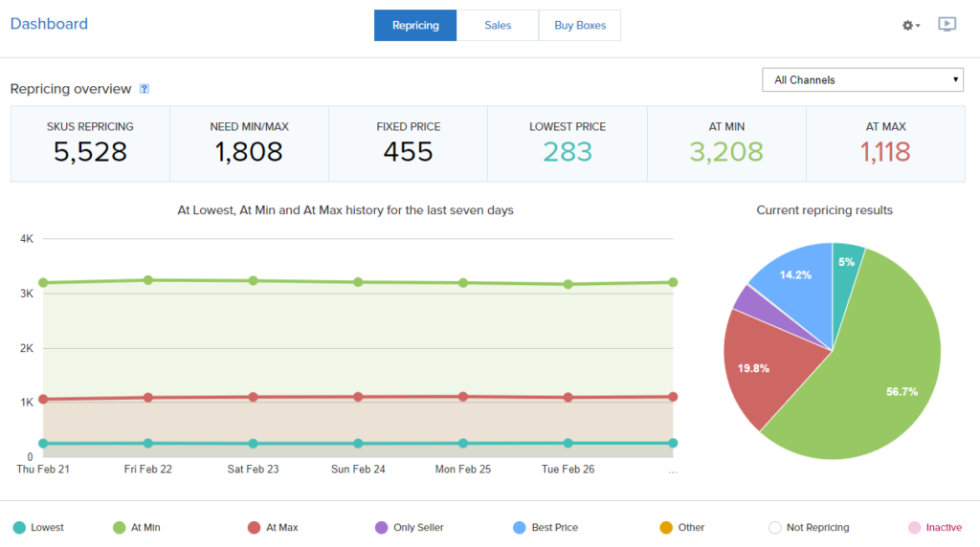Select the Repricing tab
Screen dimensions: 980x547
point(415,26)
